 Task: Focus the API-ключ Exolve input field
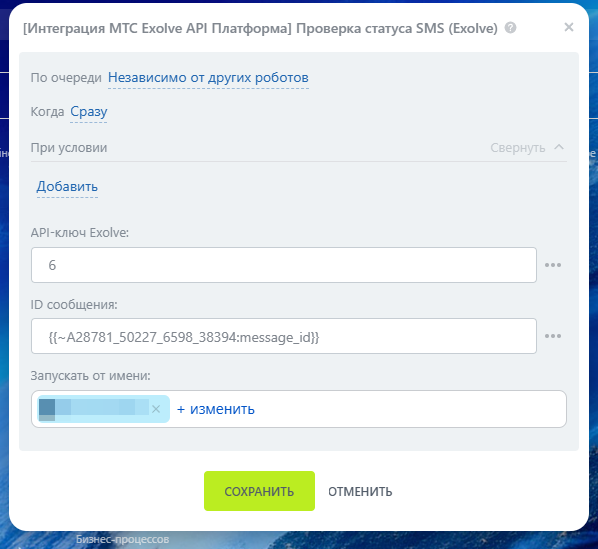coord(284,265)
